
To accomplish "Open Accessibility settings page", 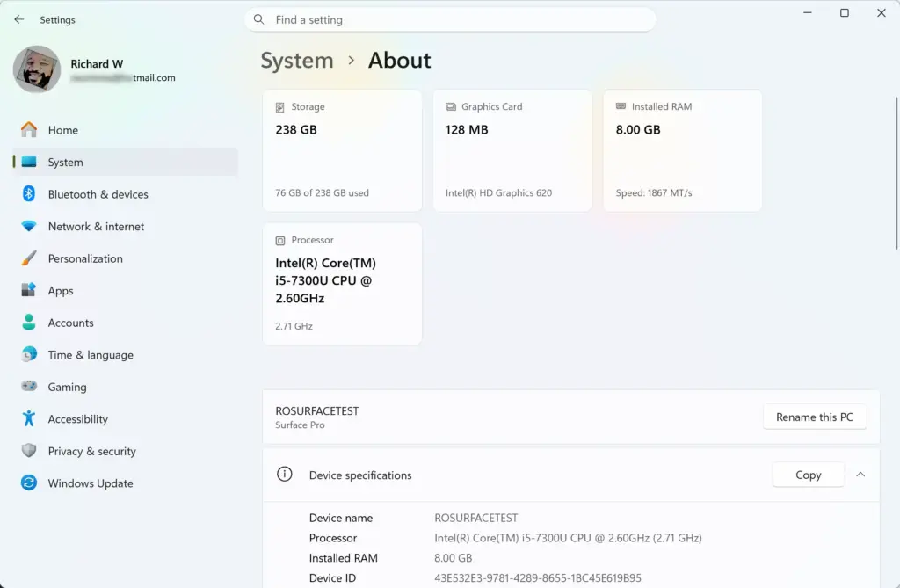I will 125,419.
